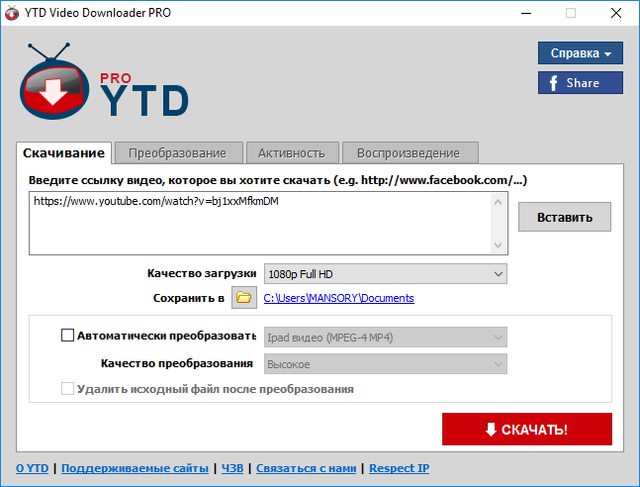Toggle Удалить исходный файл checkbox
Image resolution: width=640 pixels, height=487 pixels.
pos(68,389)
